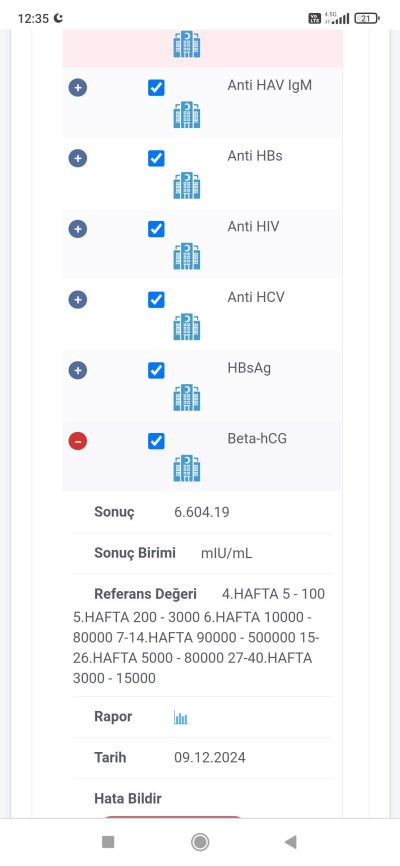Tap hospital icon under Anti HIV
This screenshot has width=400, height=866.
tap(187, 256)
